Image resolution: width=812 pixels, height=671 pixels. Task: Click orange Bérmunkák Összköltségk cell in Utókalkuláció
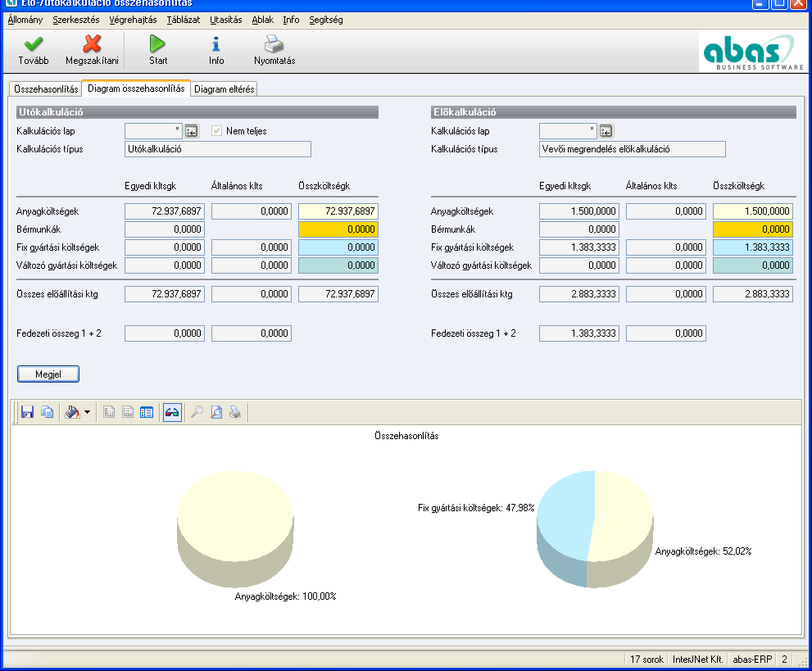click(338, 229)
